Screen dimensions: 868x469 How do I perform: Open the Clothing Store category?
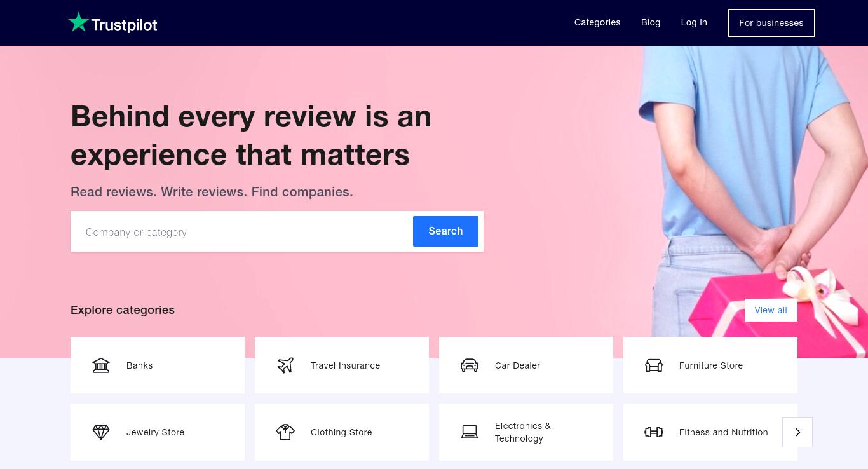click(342, 432)
